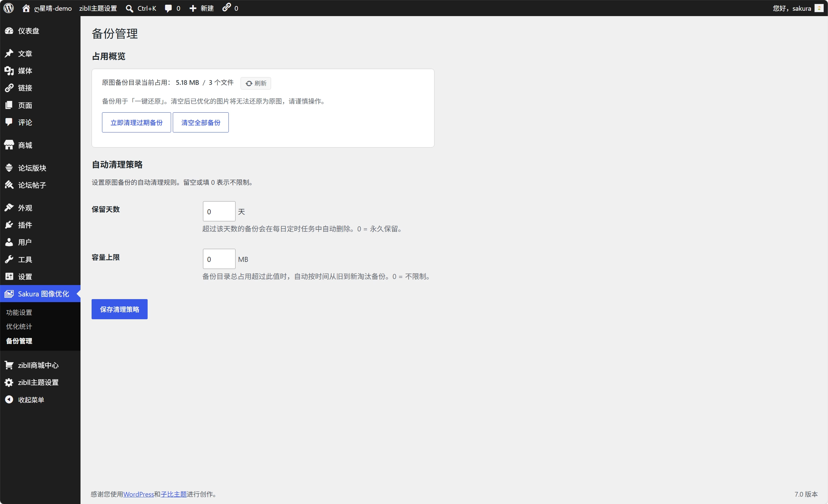Click clear all backups button

tap(201, 122)
